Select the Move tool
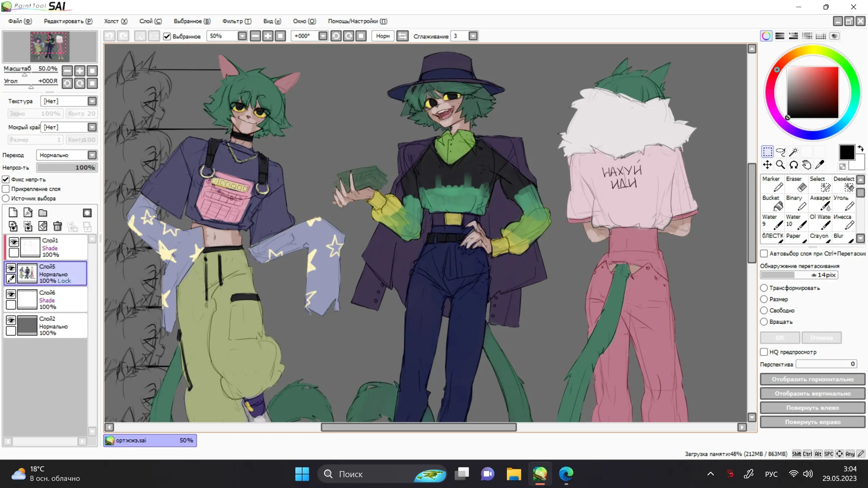The width and height of the screenshot is (868, 488). click(x=767, y=165)
